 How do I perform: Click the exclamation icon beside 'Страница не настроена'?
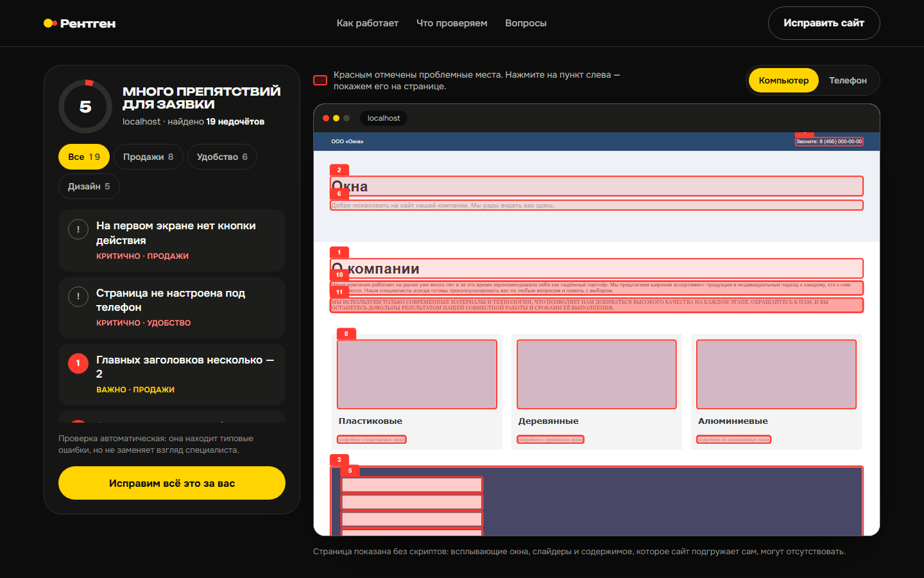[x=78, y=296]
